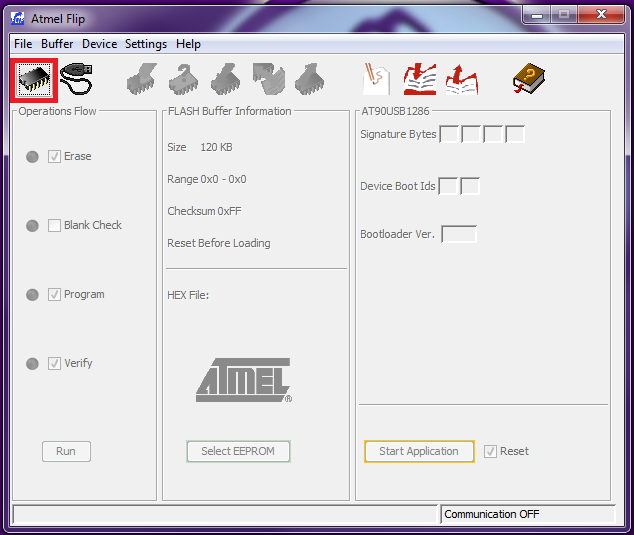Click the Select a Target Device chip icon
634x535 pixels.
(x=34, y=80)
